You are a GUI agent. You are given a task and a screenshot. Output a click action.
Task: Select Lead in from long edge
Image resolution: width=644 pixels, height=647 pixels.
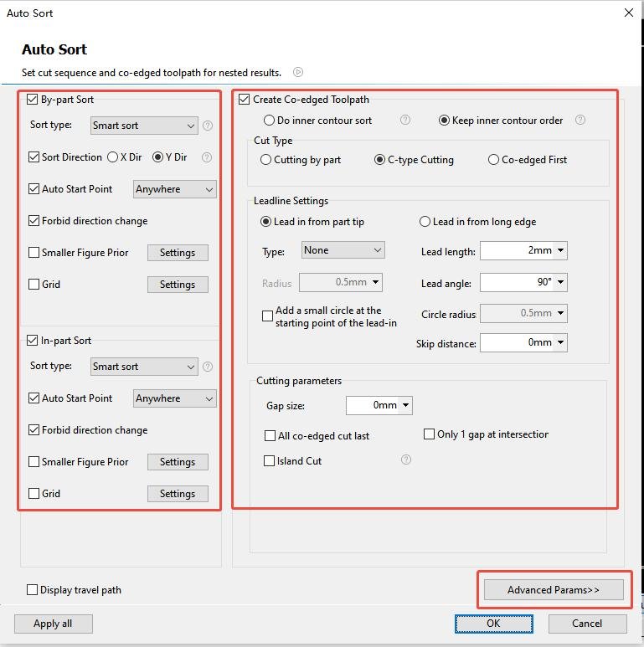pos(425,222)
